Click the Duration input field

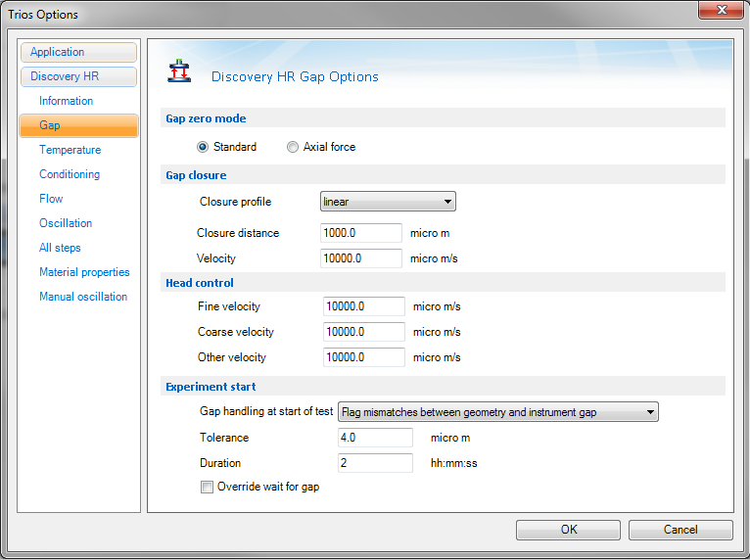[x=375, y=463]
